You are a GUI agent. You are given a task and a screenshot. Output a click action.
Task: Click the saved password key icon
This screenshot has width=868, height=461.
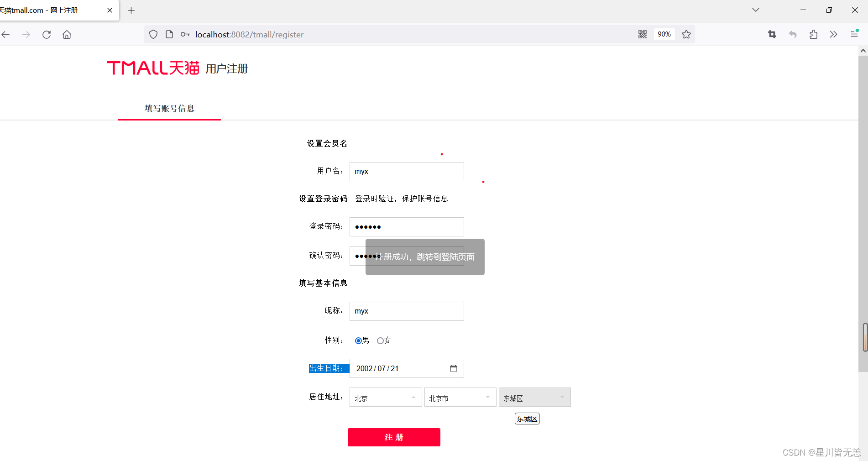point(185,34)
